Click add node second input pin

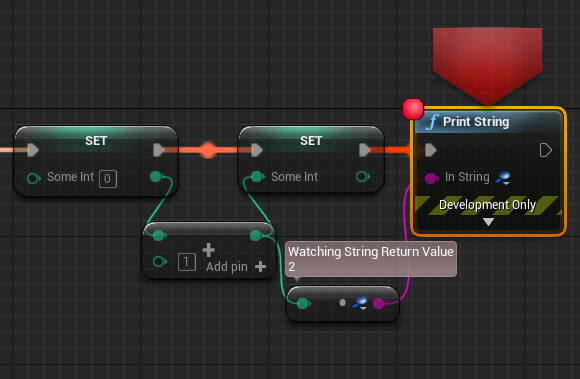point(160,262)
